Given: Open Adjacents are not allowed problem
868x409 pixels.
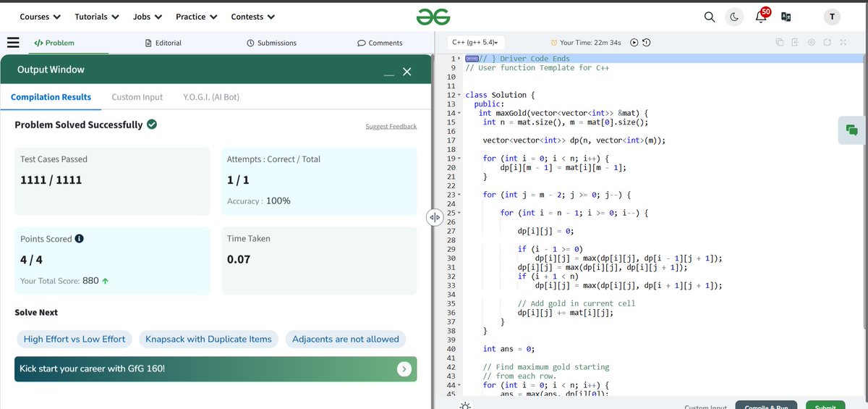Looking at the screenshot, I should tap(346, 339).
